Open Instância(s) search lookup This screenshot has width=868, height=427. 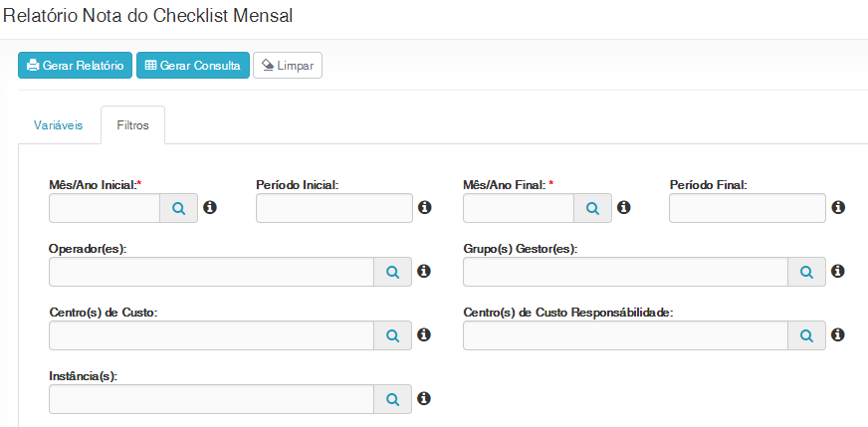(392, 399)
